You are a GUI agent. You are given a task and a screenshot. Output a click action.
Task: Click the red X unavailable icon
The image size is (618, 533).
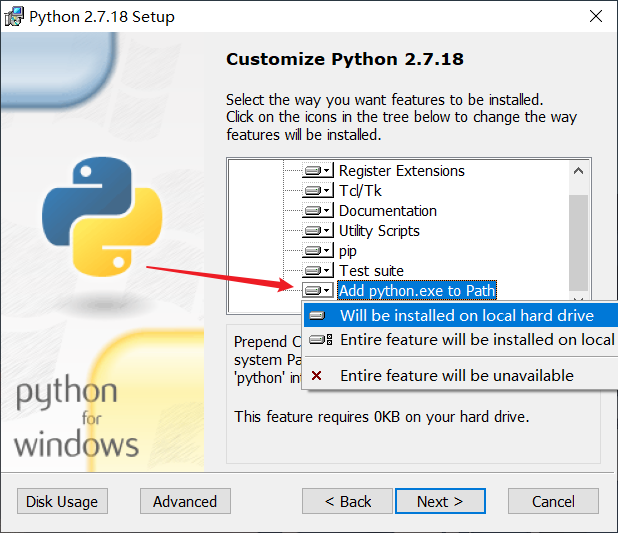tap(317, 376)
